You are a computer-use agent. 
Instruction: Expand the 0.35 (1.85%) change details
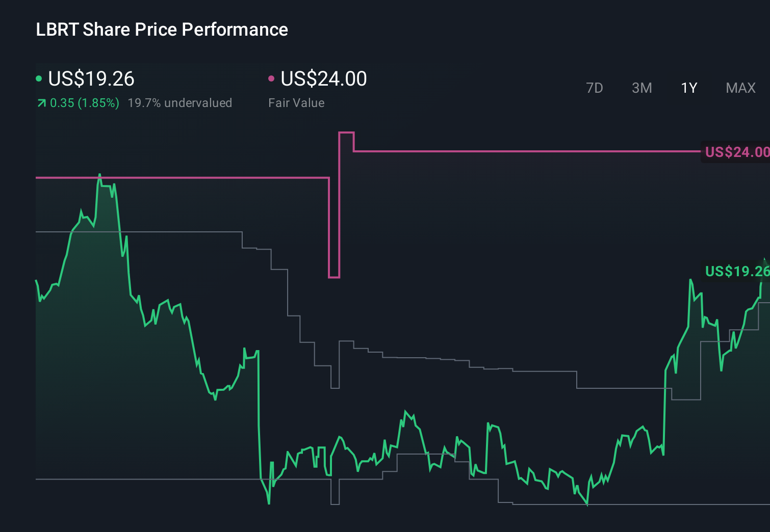tap(84, 102)
